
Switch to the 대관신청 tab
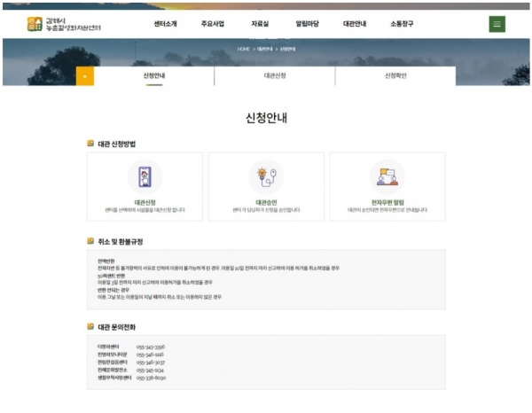(x=275, y=76)
